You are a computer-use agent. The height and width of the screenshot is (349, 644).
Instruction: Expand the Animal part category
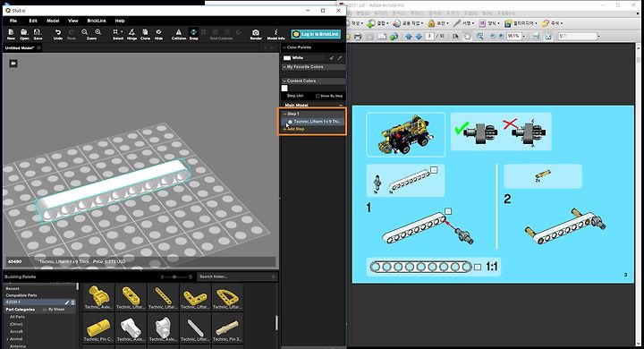click(7, 339)
